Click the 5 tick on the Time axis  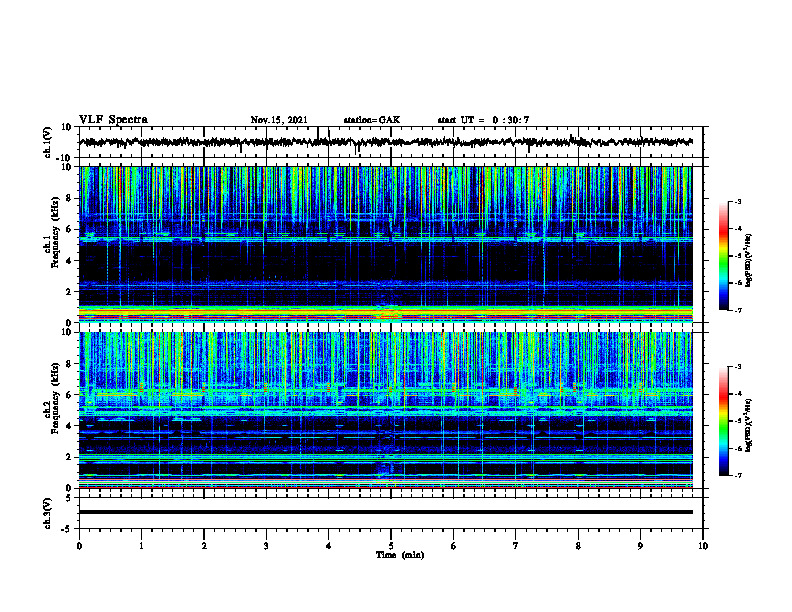point(391,546)
